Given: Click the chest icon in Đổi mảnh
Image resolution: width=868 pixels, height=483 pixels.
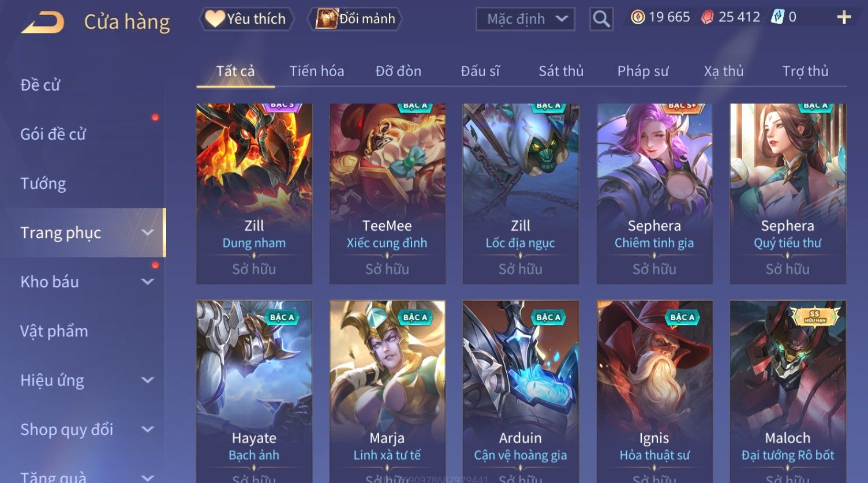Looking at the screenshot, I should coord(327,19).
